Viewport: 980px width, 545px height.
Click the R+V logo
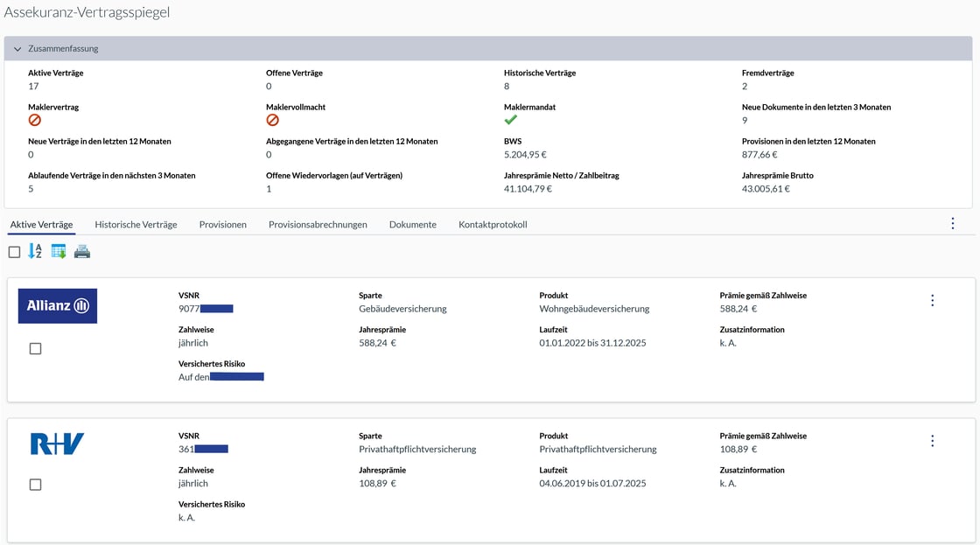click(58, 444)
